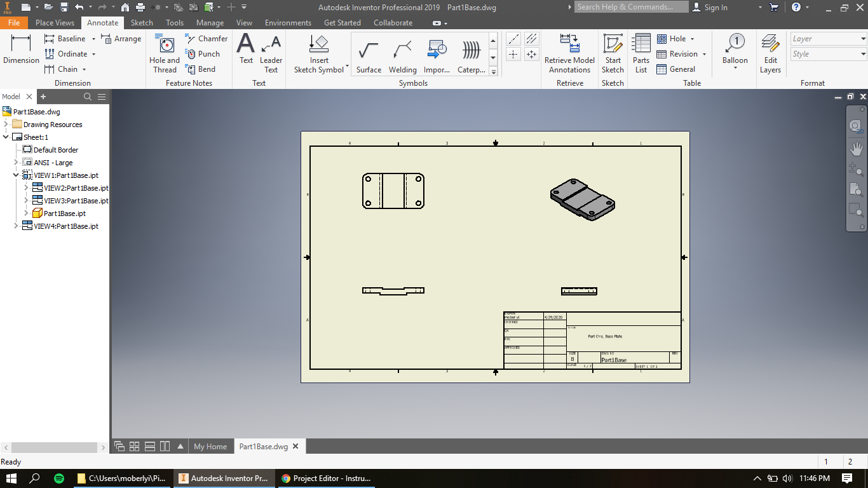Click the Arrange dimensions button
Image resolution: width=868 pixels, height=488 pixels.
(x=121, y=38)
